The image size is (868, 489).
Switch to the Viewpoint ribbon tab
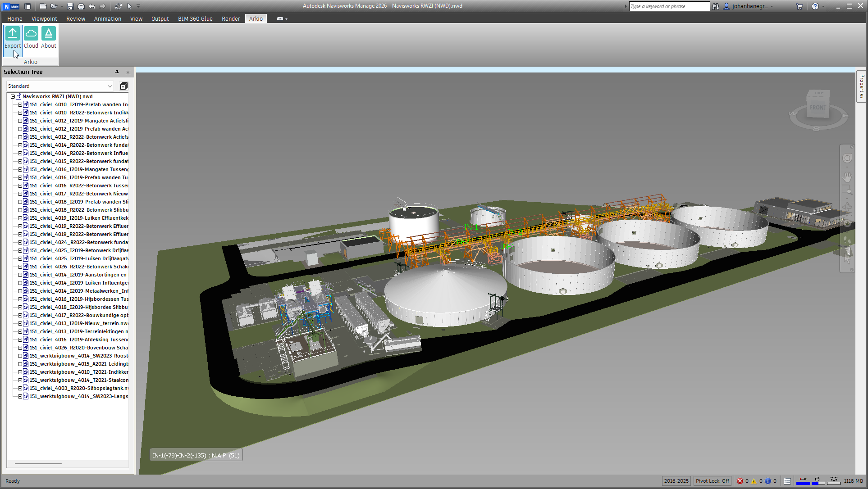[44, 19]
